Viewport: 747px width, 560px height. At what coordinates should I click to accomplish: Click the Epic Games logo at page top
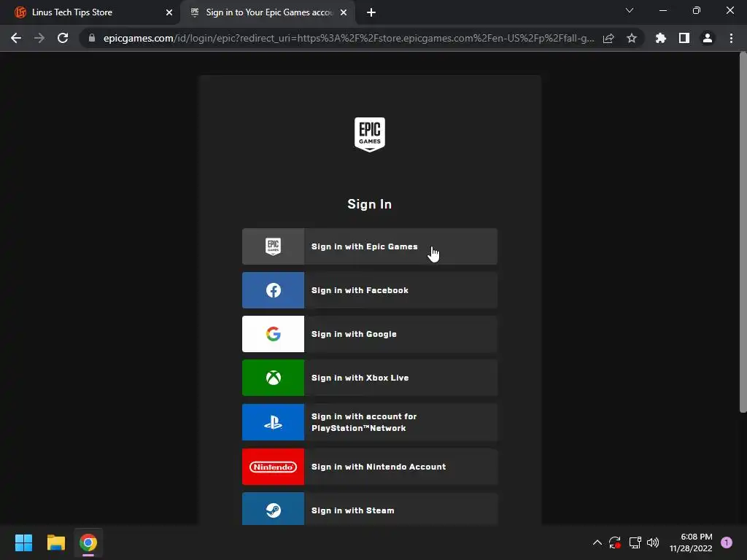click(369, 135)
